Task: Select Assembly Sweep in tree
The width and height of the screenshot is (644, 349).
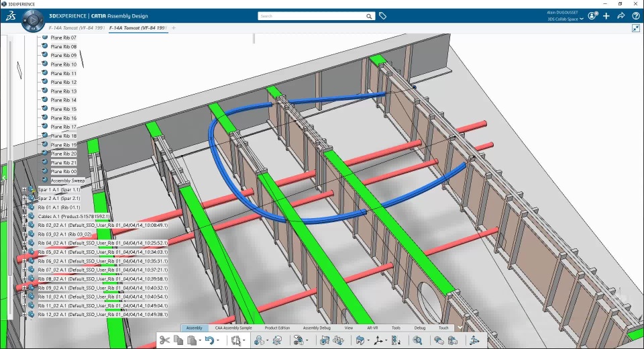Action: (67, 181)
